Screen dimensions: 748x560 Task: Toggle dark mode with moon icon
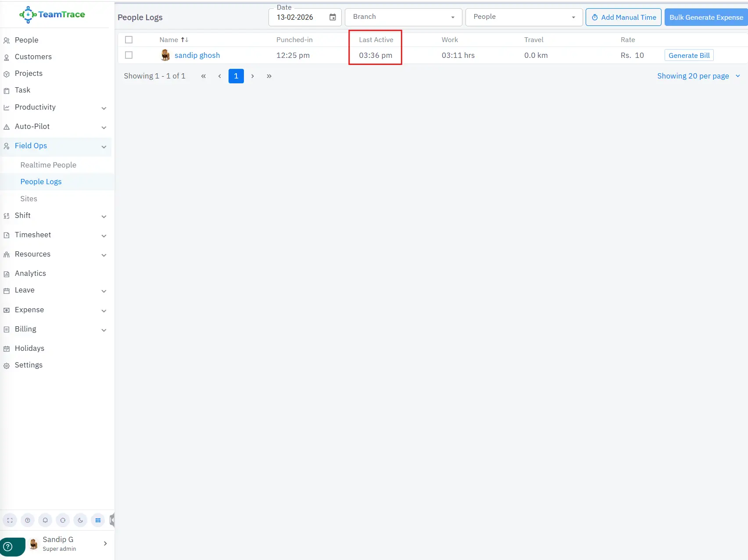pos(80,521)
